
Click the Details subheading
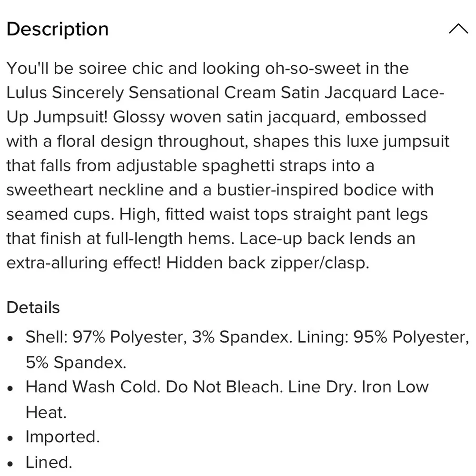[33, 307]
